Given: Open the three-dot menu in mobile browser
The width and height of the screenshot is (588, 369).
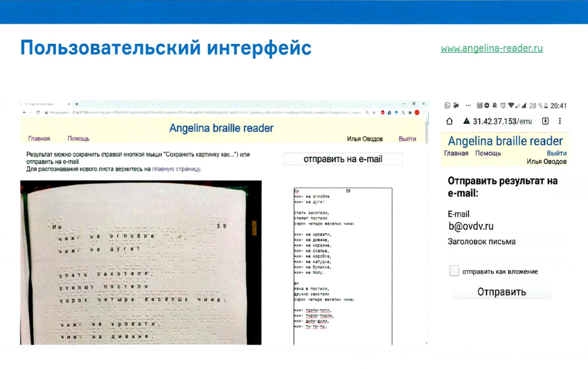Looking at the screenshot, I should 560,121.
